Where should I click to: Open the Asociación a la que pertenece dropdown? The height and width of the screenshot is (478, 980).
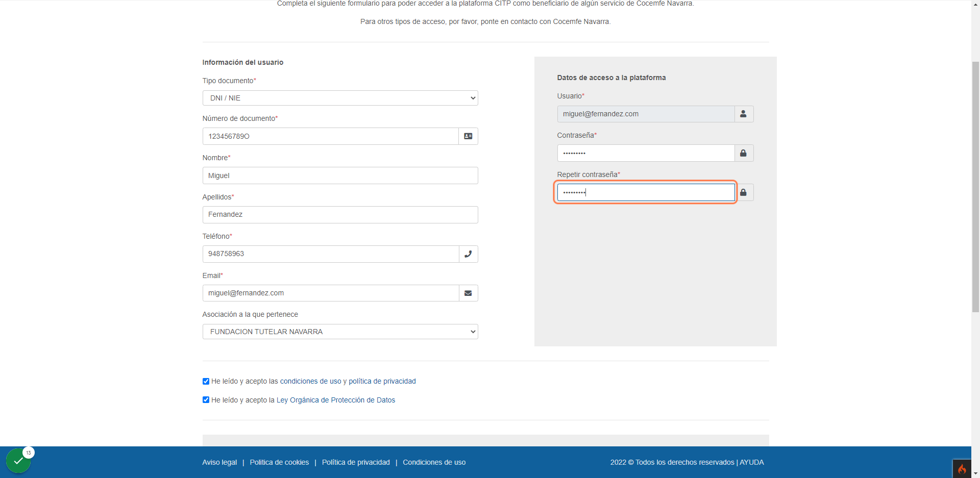coord(340,332)
